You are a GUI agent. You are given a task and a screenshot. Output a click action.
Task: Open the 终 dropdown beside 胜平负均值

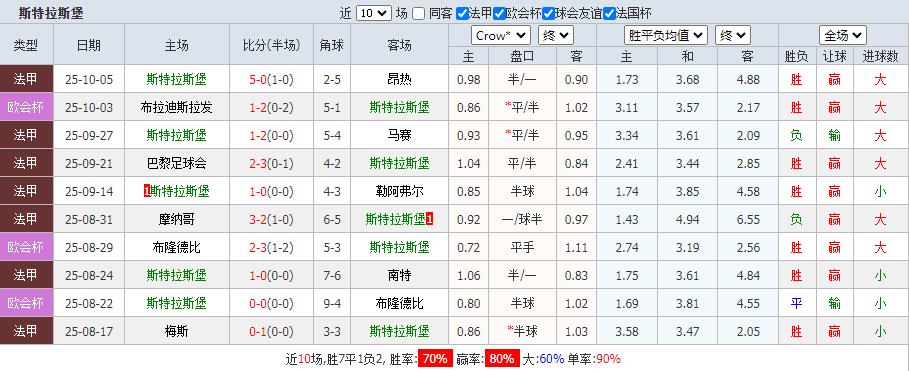(x=733, y=35)
